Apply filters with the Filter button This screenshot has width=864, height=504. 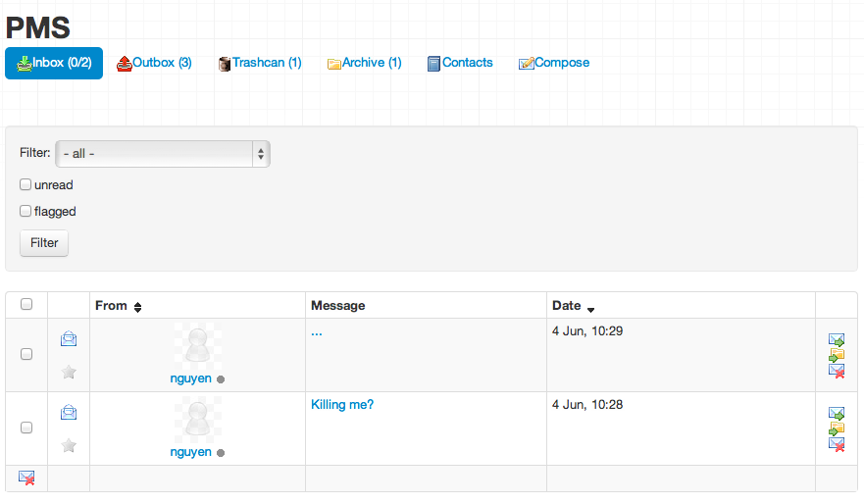point(44,243)
